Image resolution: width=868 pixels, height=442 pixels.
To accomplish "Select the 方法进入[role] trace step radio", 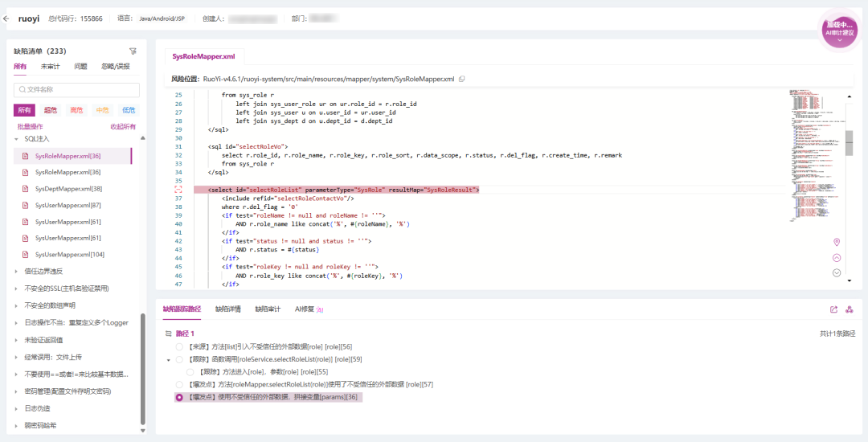I will pos(190,372).
